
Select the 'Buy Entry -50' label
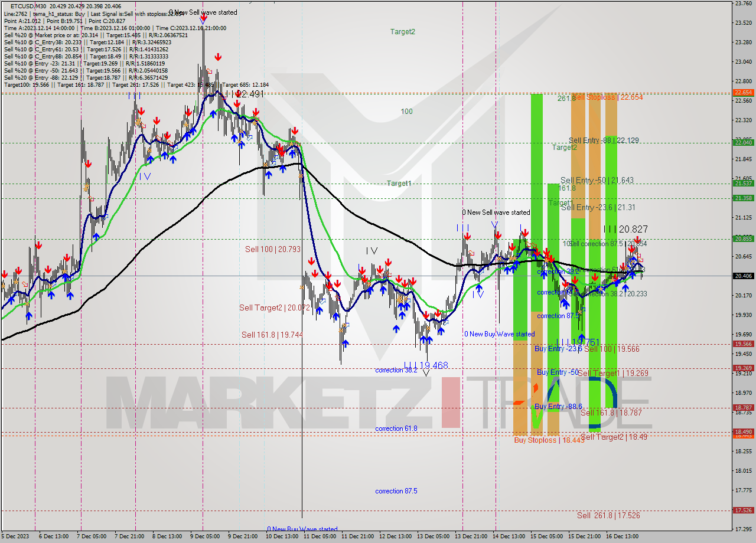(x=558, y=372)
